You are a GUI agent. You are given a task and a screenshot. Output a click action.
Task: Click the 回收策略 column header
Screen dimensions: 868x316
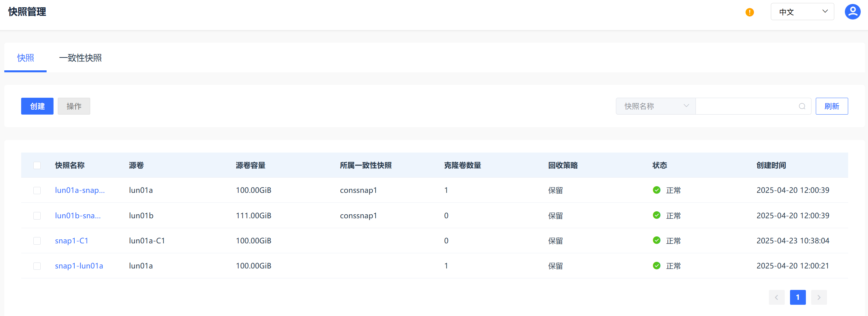[563, 165]
